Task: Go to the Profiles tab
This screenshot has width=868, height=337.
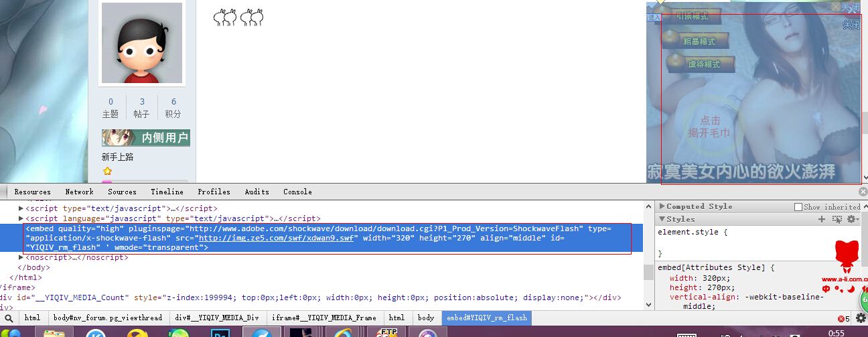Action: click(214, 192)
